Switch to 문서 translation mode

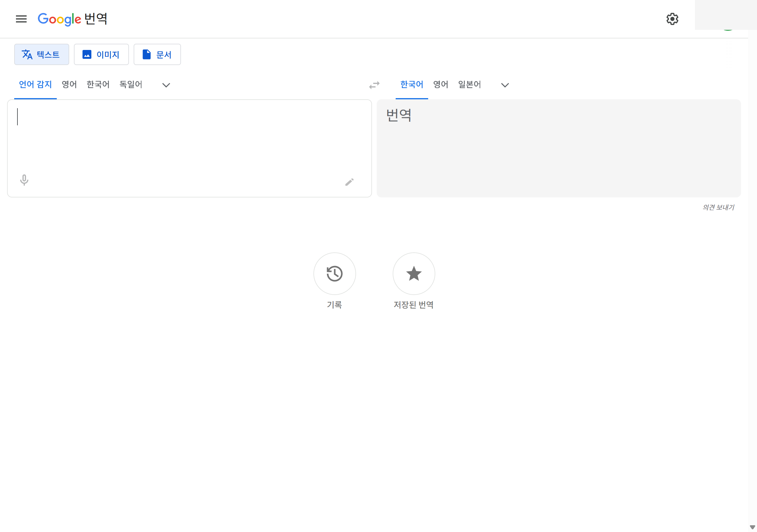coord(157,54)
